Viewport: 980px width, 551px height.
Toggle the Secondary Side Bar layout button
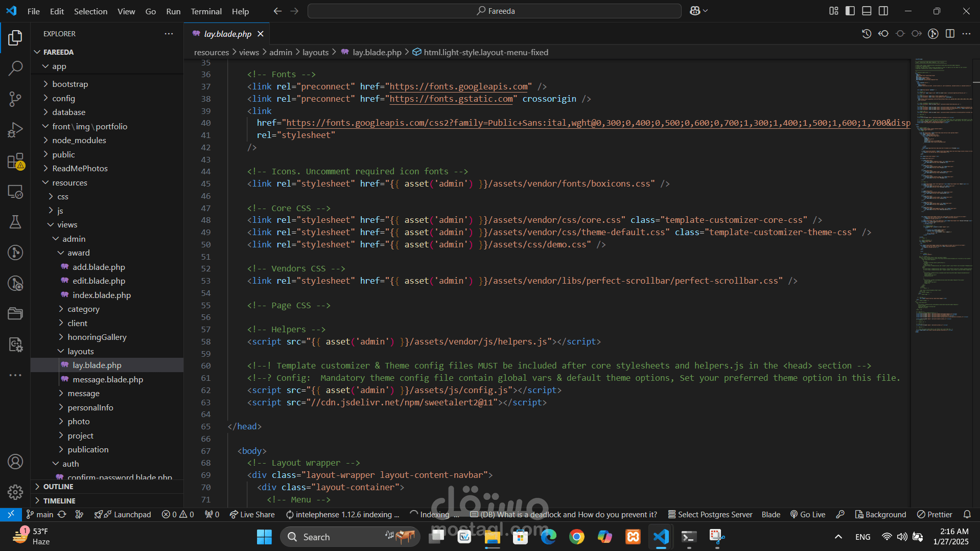click(883, 11)
